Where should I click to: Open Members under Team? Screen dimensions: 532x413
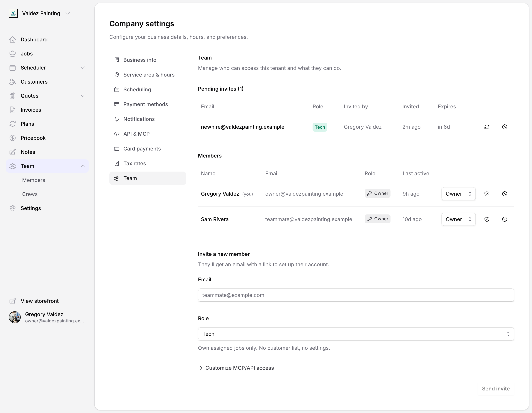(x=34, y=180)
